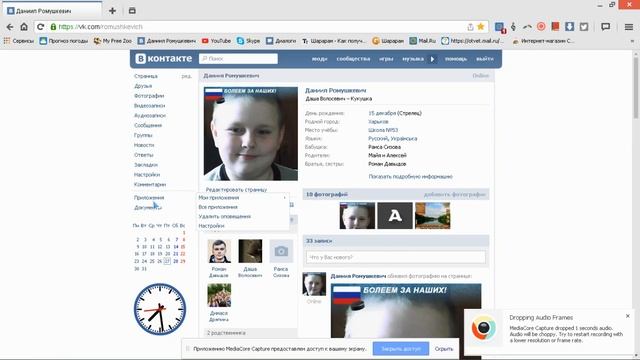This screenshot has width=640, height=360.
Task: Click the share icon in the address bar
Action: point(470,27)
